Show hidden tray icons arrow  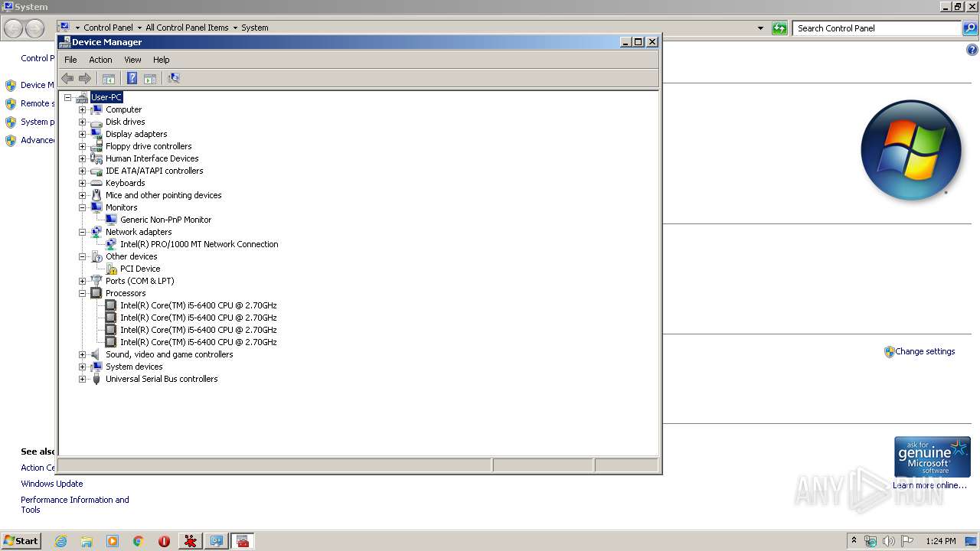(854, 541)
